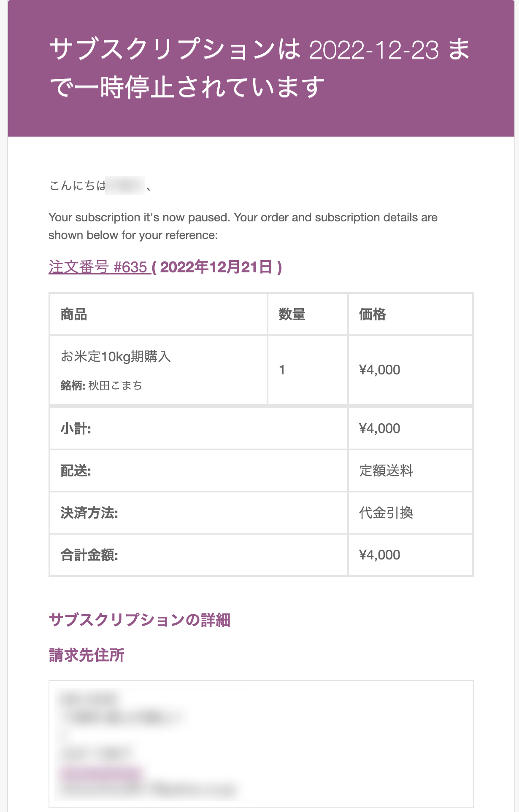Click the 請求先住所 heading
519x812 pixels.
point(86,655)
